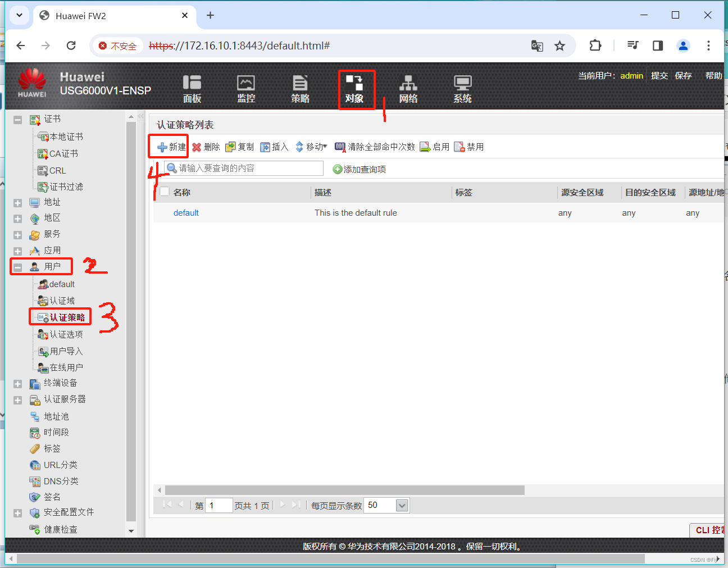Select 健康检查 health check in tree

[54, 529]
